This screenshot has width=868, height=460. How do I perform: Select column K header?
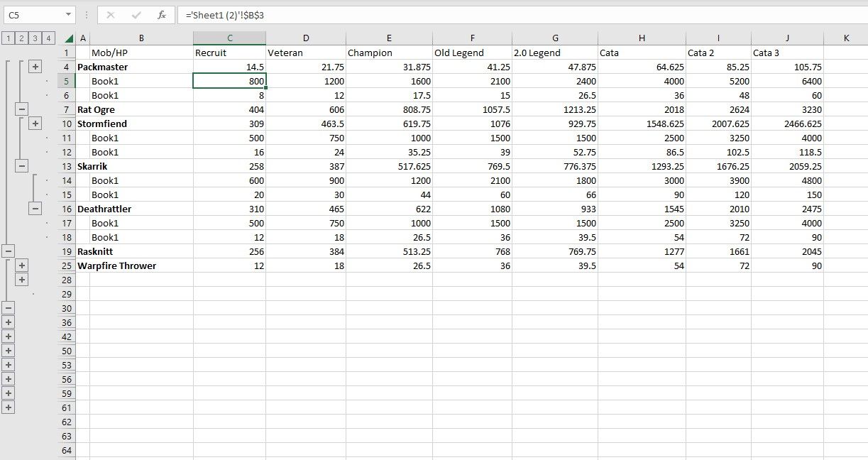[x=846, y=38]
